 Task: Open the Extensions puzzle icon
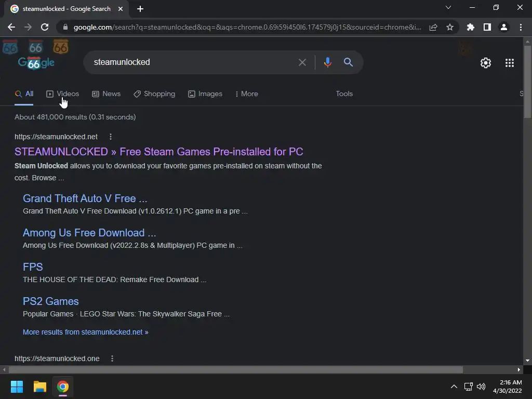pos(470,27)
